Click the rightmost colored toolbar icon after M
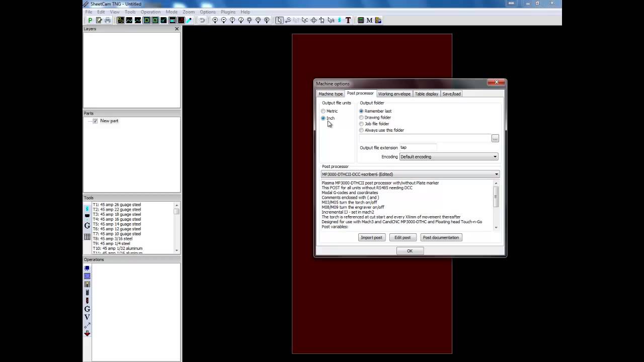This screenshot has height=362, width=644. [x=378, y=20]
